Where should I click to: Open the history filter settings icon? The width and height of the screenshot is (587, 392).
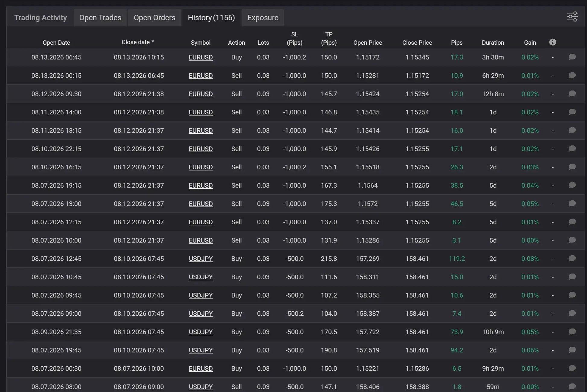pyautogui.click(x=572, y=17)
